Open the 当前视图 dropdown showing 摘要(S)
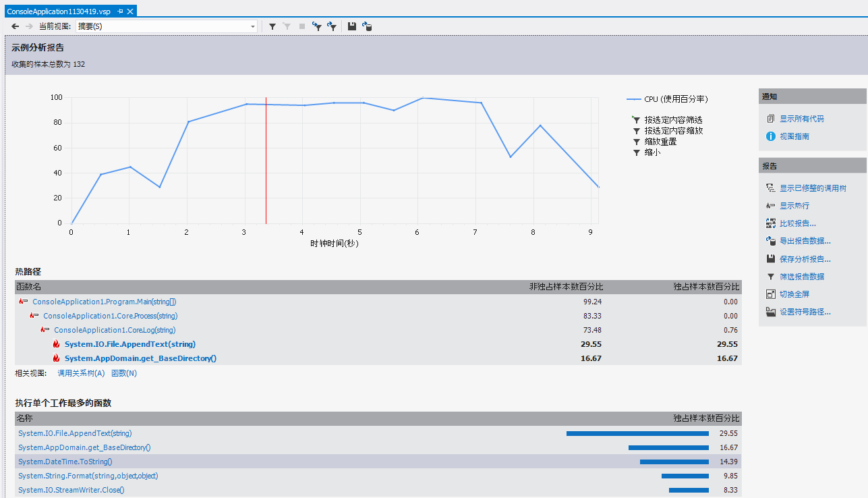This screenshot has width=868, height=498. [x=166, y=26]
